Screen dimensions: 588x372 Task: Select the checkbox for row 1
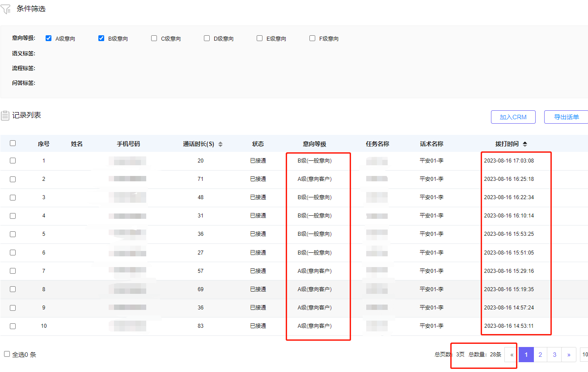tap(13, 161)
